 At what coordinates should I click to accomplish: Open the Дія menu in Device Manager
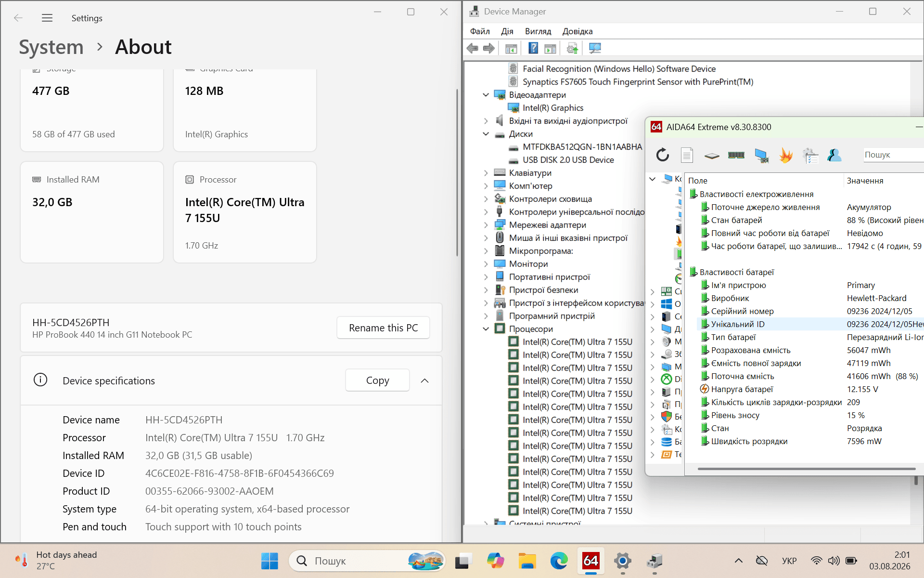pyautogui.click(x=507, y=31)
